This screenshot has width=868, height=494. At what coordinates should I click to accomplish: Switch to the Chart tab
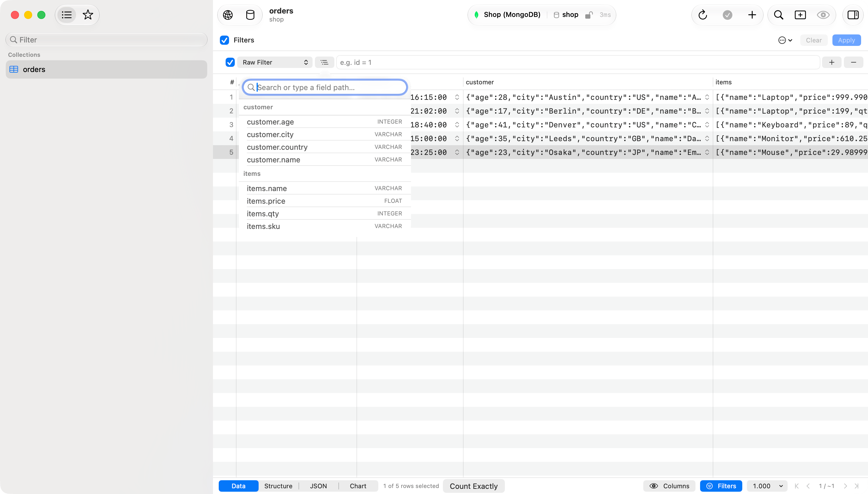[358, 486]
